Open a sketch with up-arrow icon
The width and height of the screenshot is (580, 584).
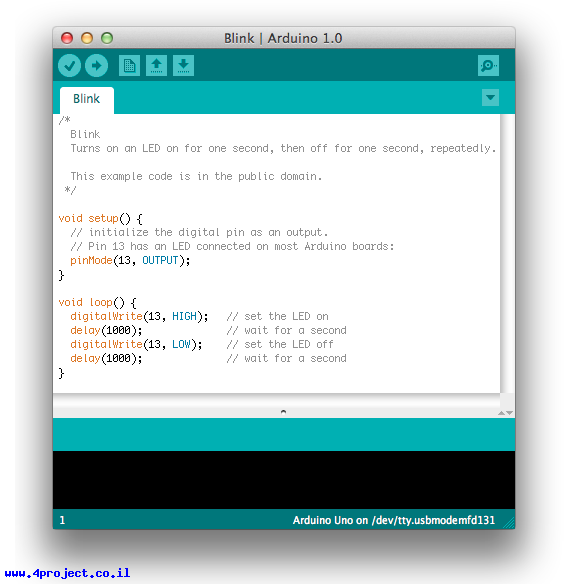coord(156,66)
